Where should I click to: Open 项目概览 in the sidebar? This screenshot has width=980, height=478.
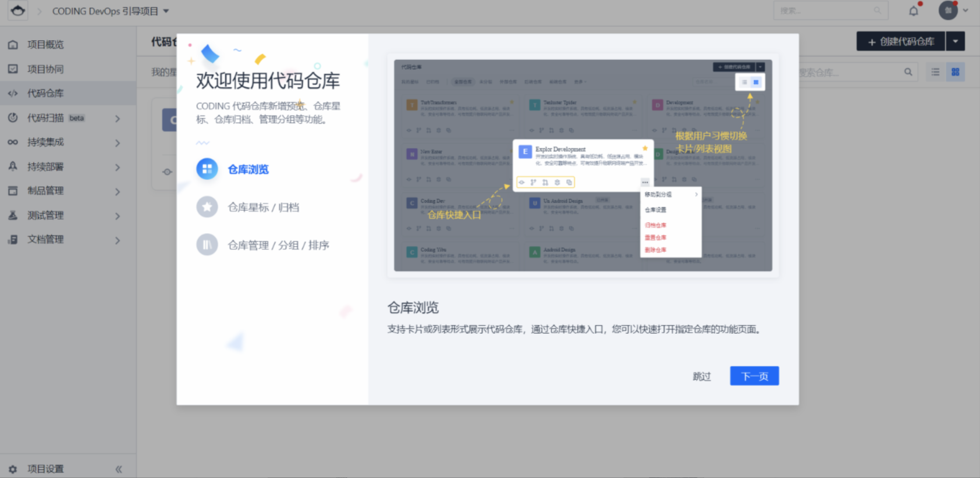click(68, 45)
